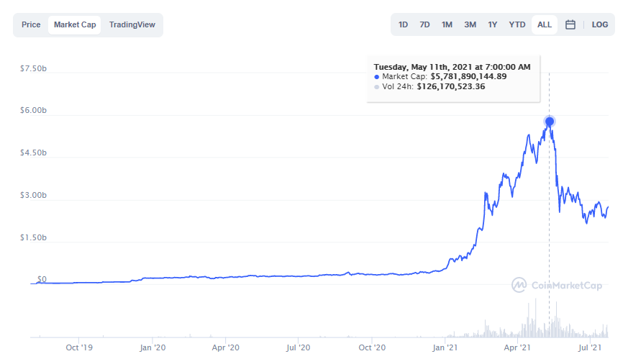Click the Oct '19 x-axis label
This screenshot has height=364, width=628.
point(79,347)
